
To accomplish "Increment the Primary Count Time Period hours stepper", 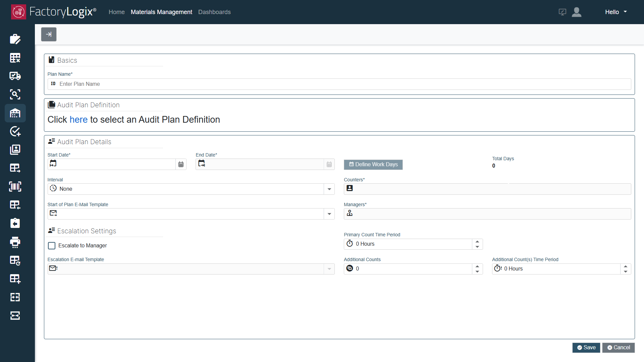I will click(x=477, y=242).
